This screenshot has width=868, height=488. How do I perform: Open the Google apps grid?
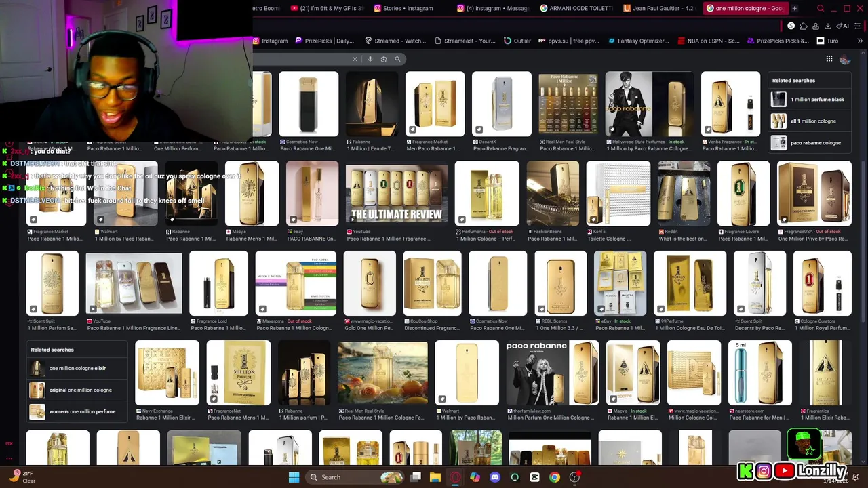tap(829, 59)
